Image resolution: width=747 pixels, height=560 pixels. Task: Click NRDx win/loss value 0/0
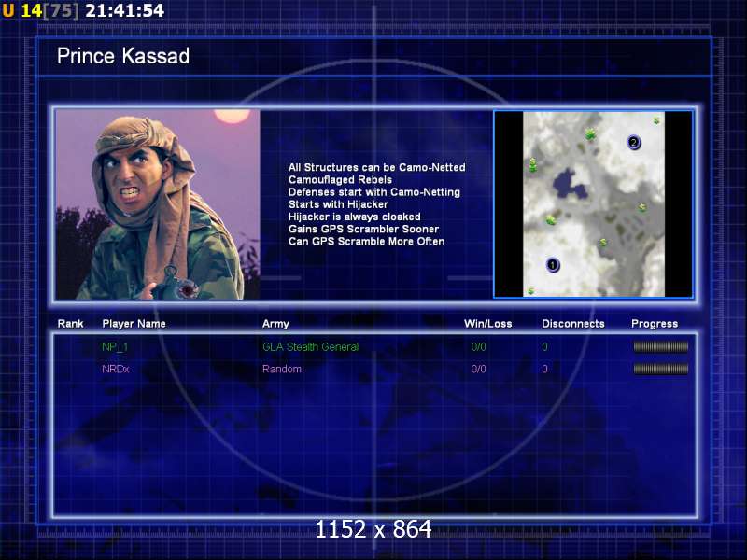478,369
